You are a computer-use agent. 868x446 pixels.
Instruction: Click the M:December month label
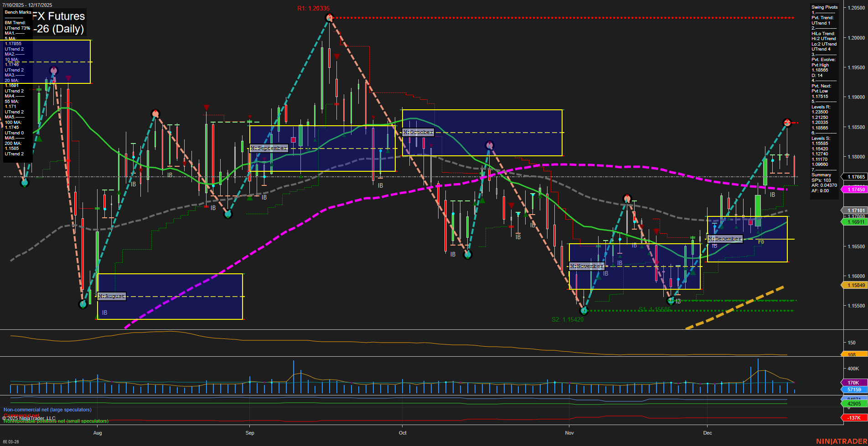click(x=725, y=238)
